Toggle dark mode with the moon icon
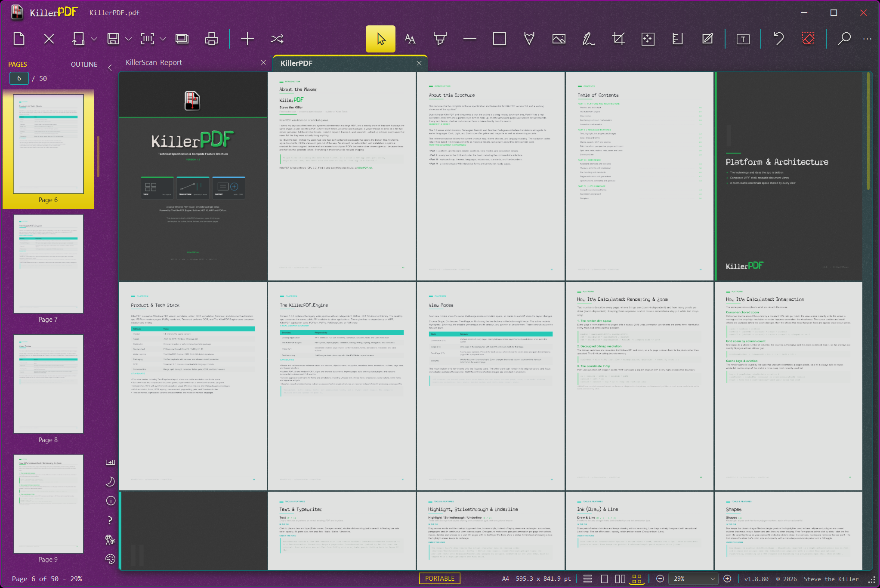 pyautogui.click(x=110, y=481)
